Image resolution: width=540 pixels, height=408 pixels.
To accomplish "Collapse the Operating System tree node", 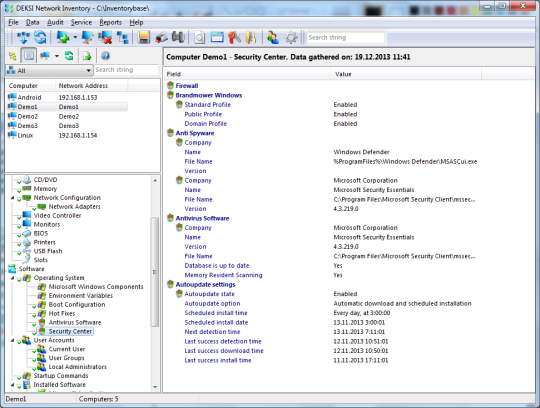I will pyautogui.click(x=13, y=278).
